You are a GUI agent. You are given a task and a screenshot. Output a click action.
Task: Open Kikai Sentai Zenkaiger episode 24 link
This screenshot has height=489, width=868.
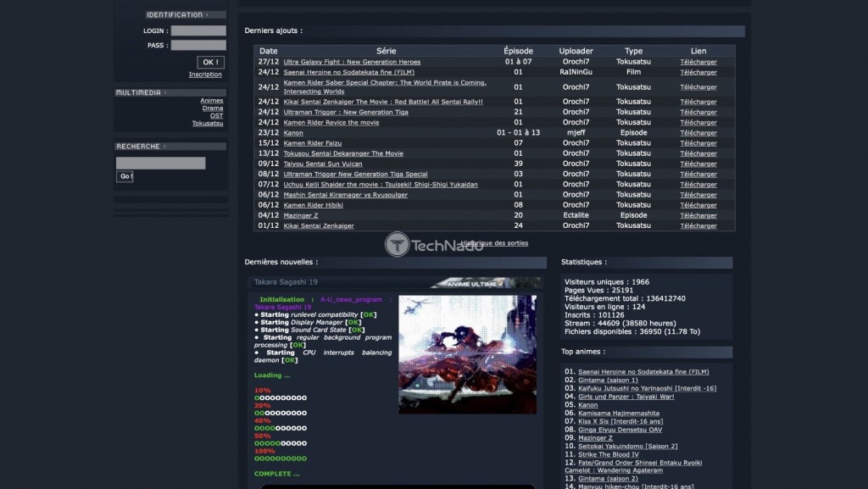tap(319, 225)
